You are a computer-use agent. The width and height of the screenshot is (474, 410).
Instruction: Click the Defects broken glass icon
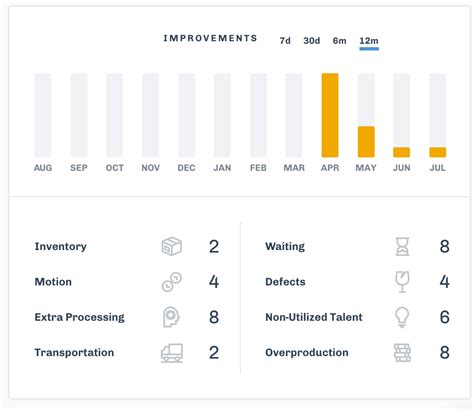[x=402, y=282]
